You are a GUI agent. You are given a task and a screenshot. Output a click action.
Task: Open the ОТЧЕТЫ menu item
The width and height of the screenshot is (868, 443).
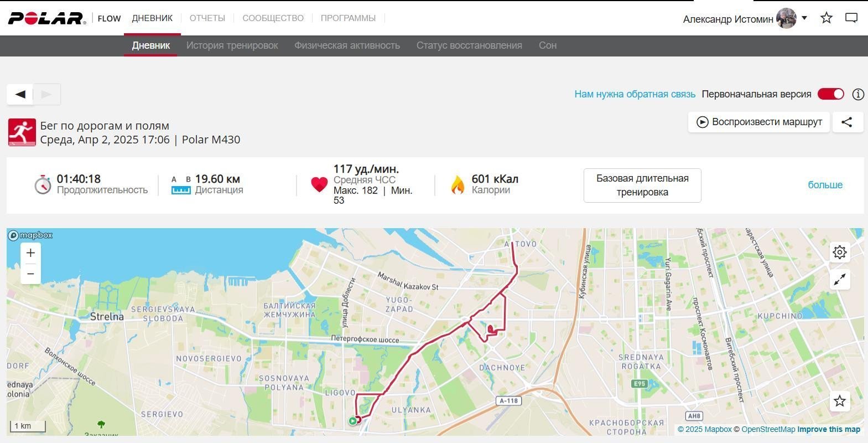207,18
